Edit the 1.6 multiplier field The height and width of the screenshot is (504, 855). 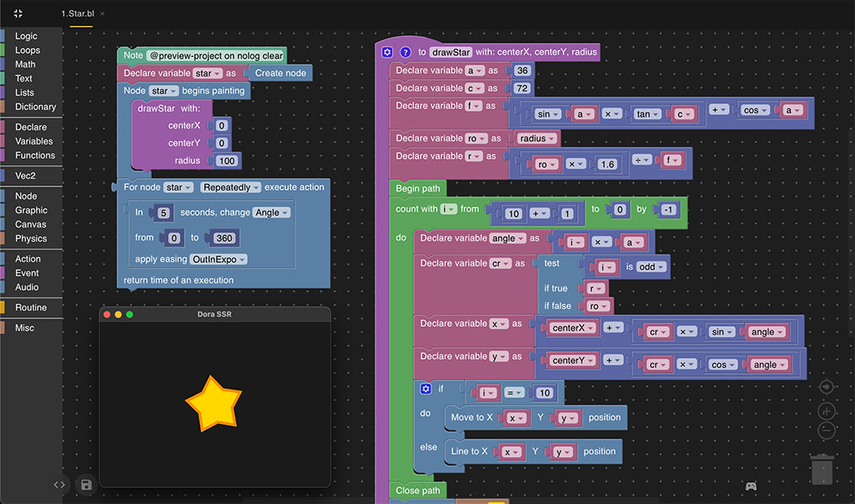coord(606,164)
